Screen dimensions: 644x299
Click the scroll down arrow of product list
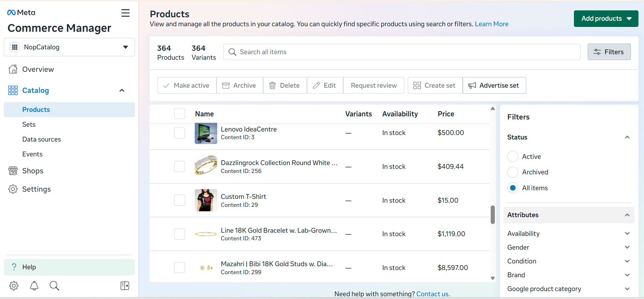(x=493, y=278)
